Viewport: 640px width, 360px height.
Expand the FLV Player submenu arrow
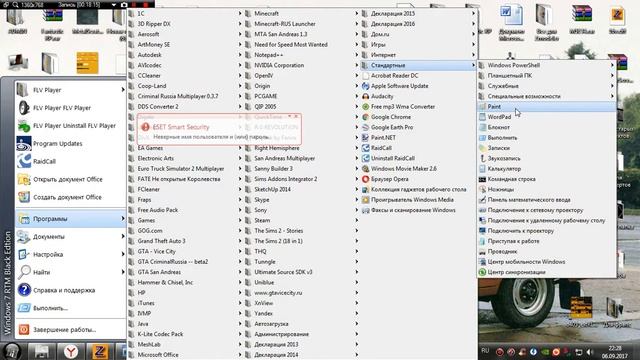(122, 90)
